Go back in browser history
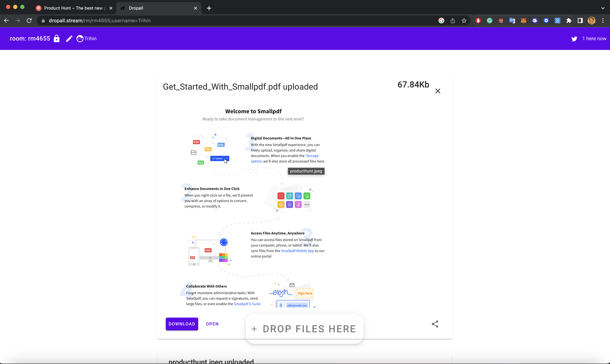Viewport: 610px width, 364px height. (x=6, y=21)
